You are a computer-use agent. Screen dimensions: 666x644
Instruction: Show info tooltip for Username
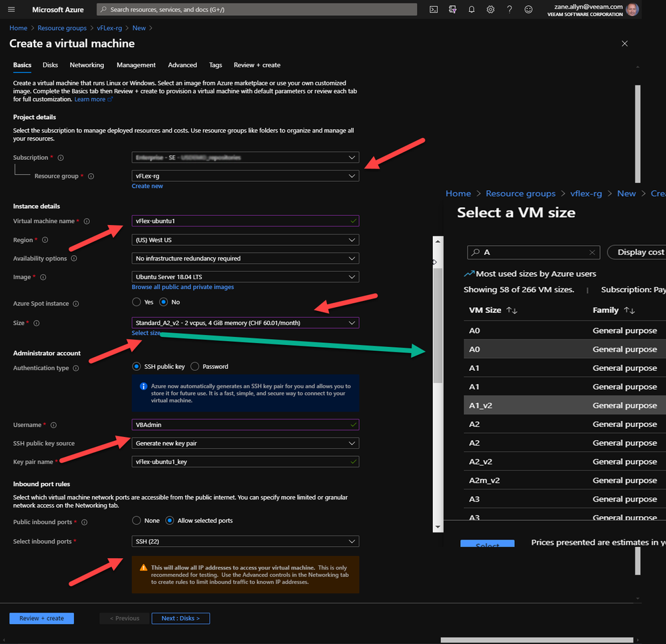[53, 426]
